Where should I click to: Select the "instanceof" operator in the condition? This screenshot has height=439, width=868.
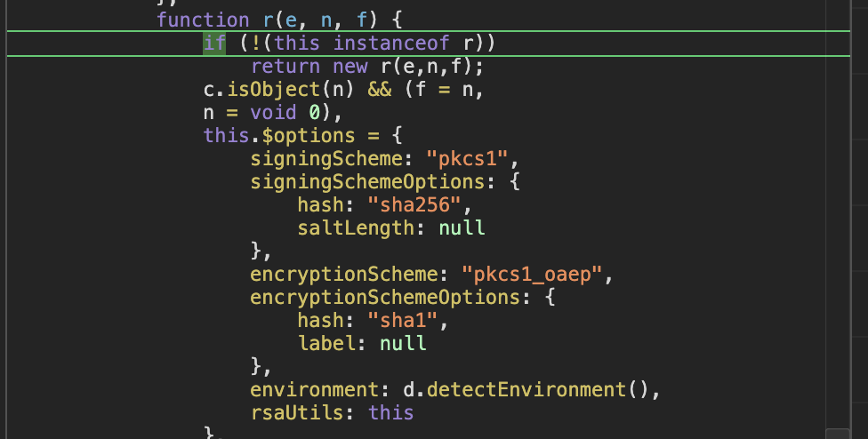pyautogui.click(x=391, y=44)
